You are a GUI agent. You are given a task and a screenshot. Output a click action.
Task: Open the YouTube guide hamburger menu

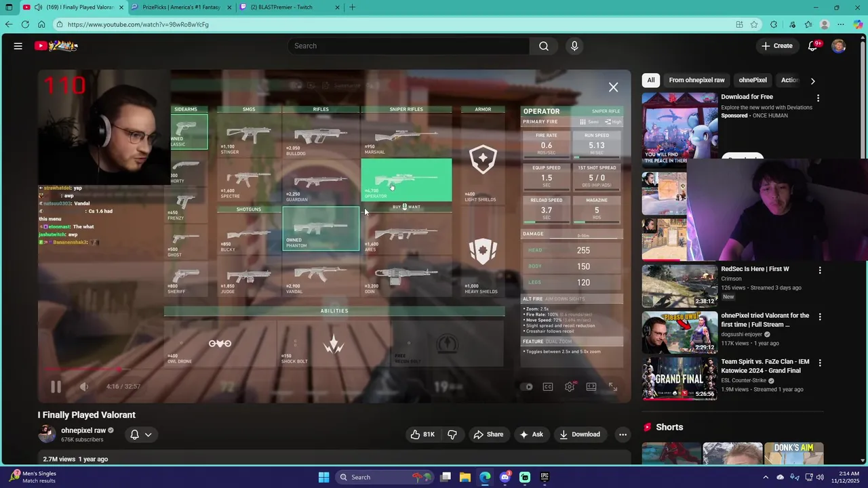coord(18,46)
